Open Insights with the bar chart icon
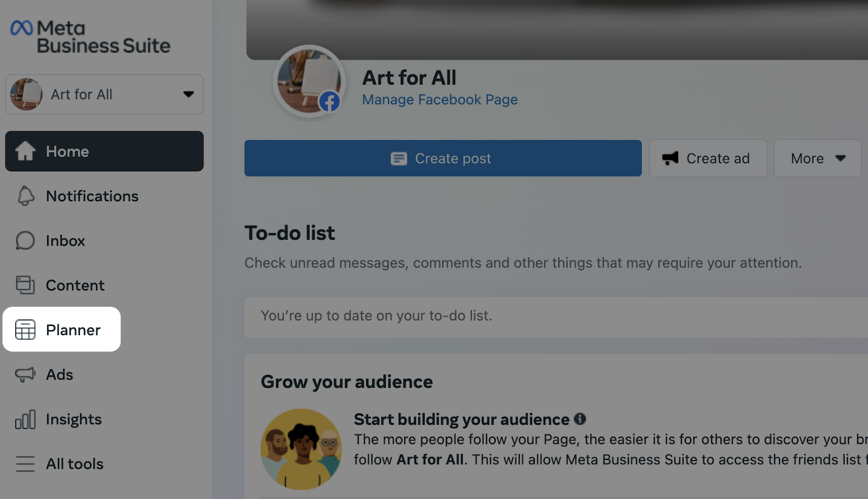 pyautogui.click(x=25, y=419)
